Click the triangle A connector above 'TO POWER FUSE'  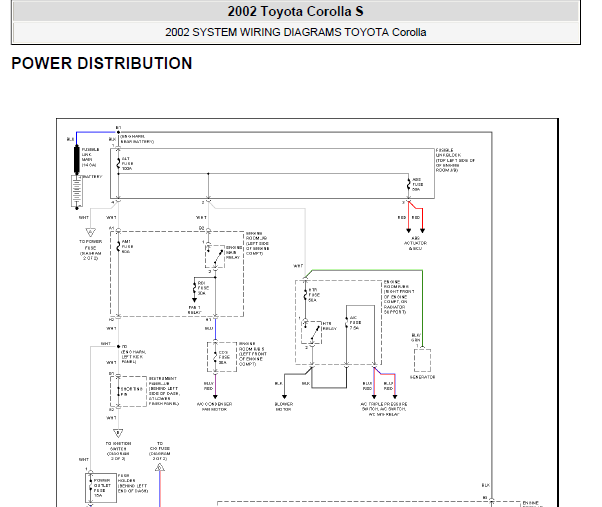pyautogui.click(x=91, y=232)
